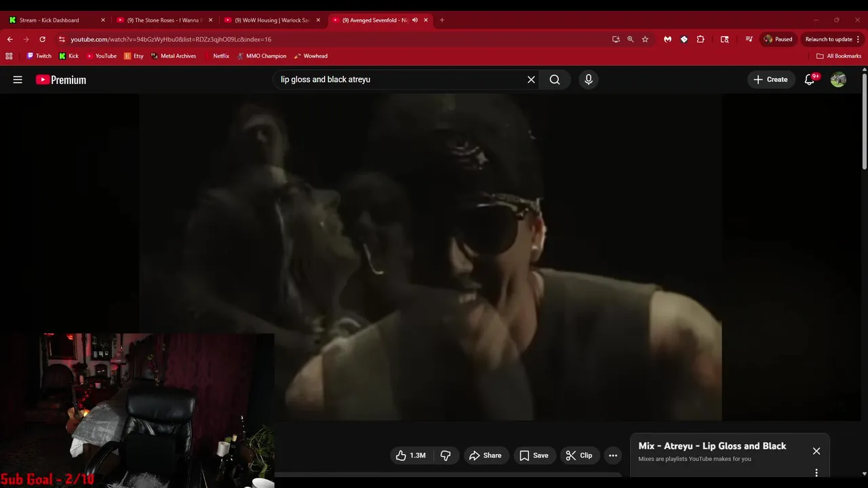This screenshot has width=868, height=488.
Task: Open media controls music note icon
Action: click(749, 39)
